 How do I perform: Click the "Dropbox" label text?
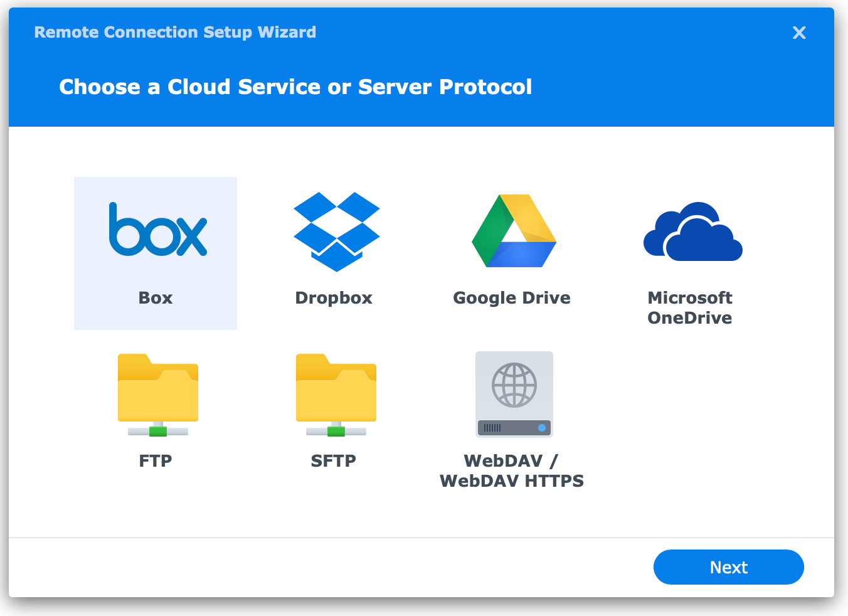coord(334,298)
